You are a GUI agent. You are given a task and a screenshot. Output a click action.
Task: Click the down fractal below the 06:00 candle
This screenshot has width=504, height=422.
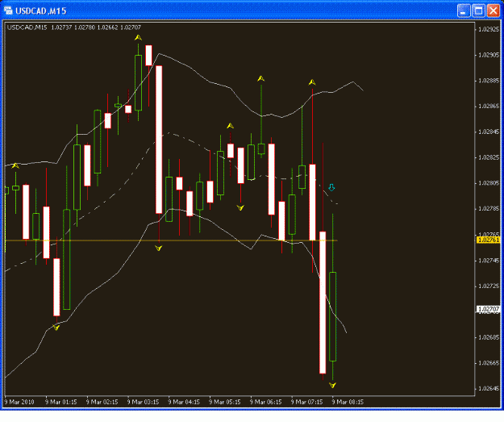[240, 208]
